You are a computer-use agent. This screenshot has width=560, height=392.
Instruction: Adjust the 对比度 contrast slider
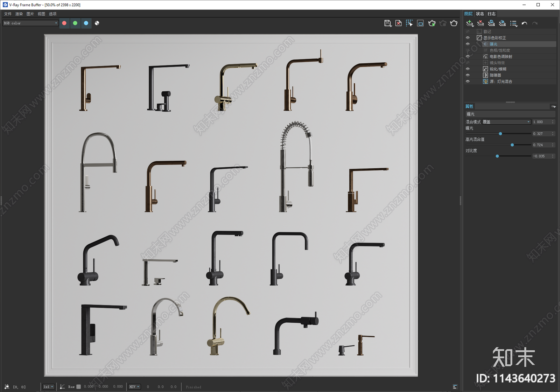pos(497,156)
